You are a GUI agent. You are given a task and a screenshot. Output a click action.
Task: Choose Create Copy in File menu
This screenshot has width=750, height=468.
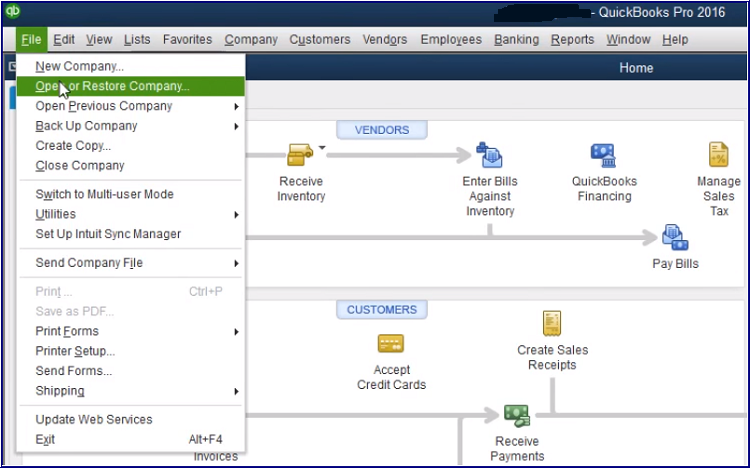[x=131, y=145]
